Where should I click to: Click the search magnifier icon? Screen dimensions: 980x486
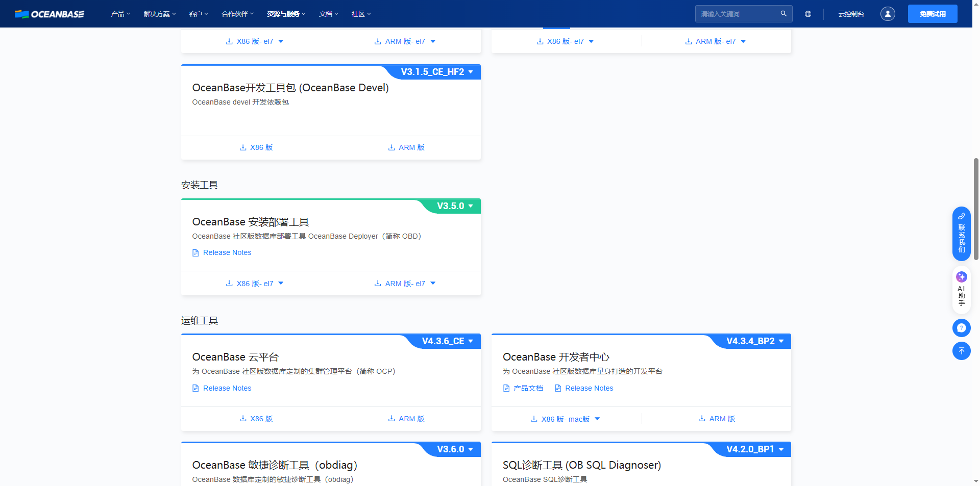pos(783,14)
